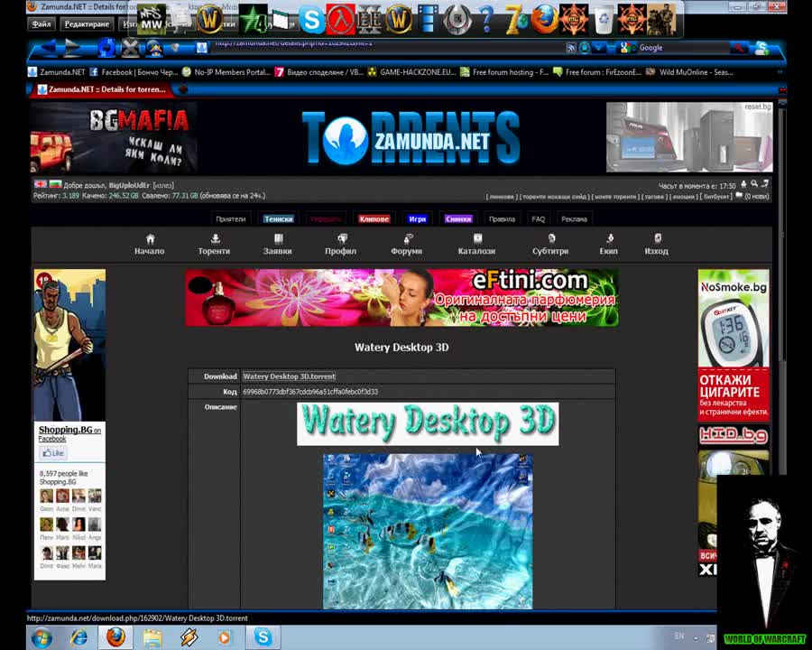Open the BGMafia banner ad
This screenshot has height=650, width=812.
click(114, 137)
